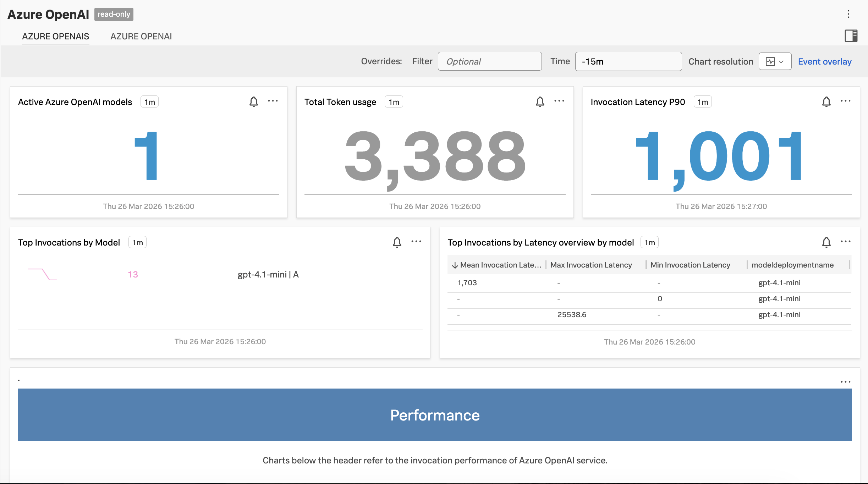Switch to AZURE OPENAI tab

click(x=141, y=36)
